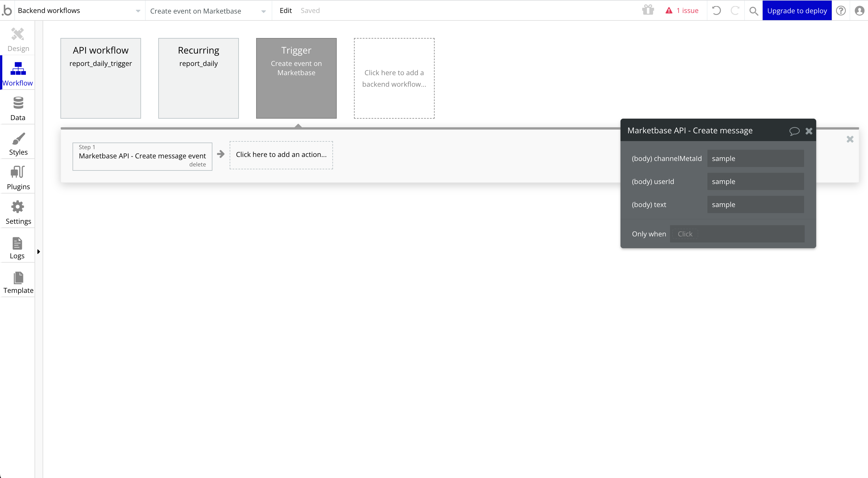
Task: View the 1 issue warning
Action: point(682,10)
